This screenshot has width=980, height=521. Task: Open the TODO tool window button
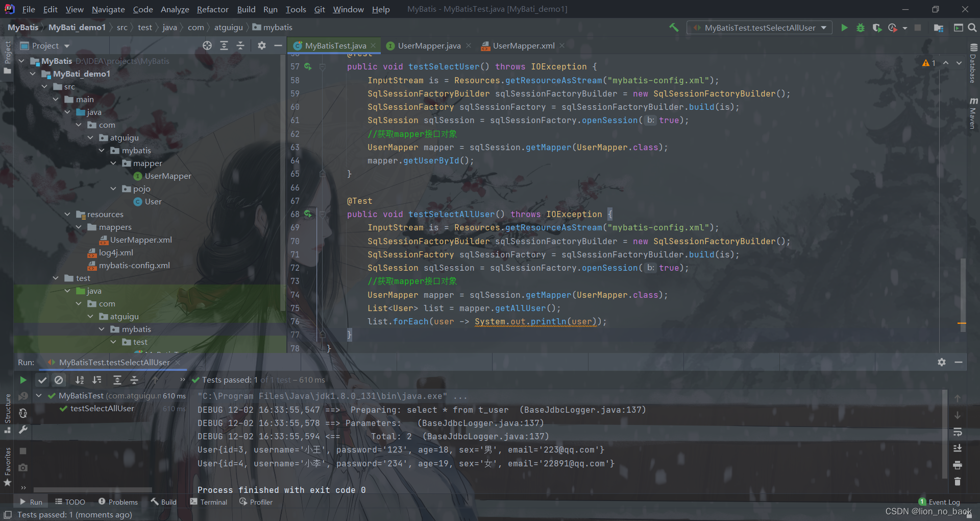click(x=70, y=502)
